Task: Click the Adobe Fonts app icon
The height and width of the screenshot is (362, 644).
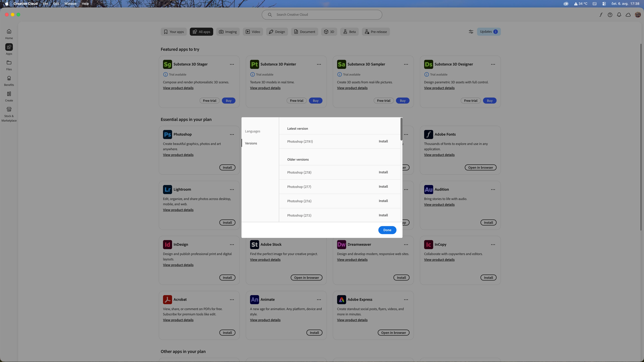Action: coord(429,134)
